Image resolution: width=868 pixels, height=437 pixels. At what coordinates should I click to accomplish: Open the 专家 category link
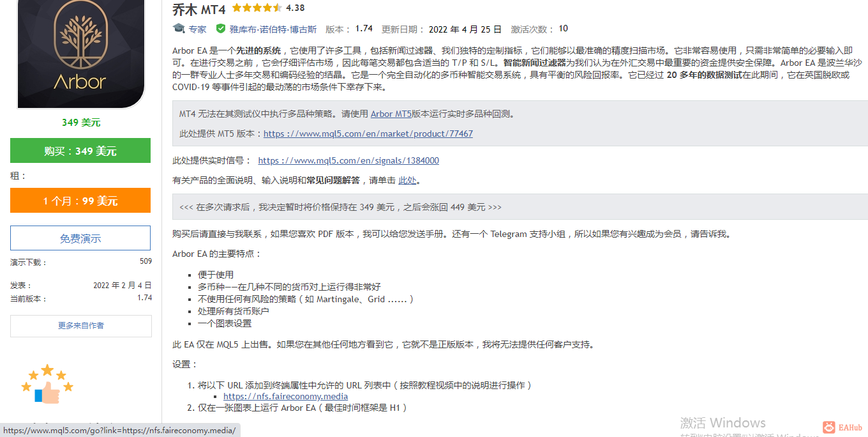coord(197,29)
